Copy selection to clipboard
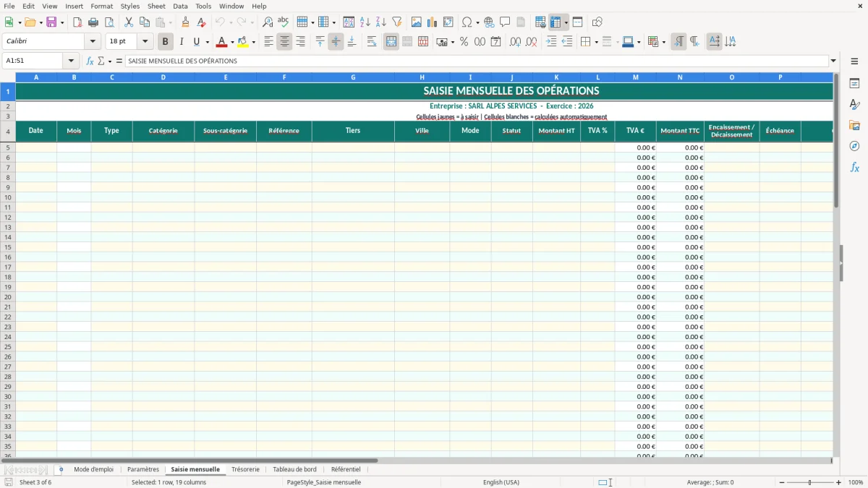 pyautogui.click(x=145, y=22)
